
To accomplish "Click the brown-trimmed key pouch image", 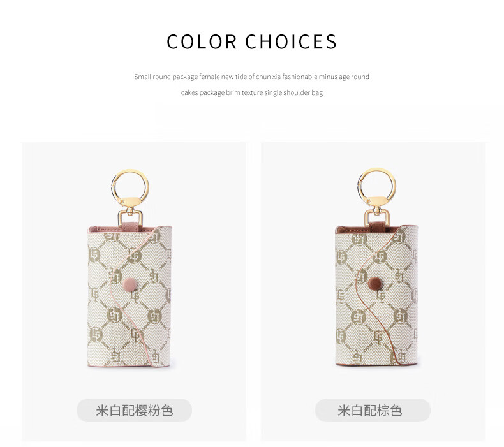I will 376,267.
